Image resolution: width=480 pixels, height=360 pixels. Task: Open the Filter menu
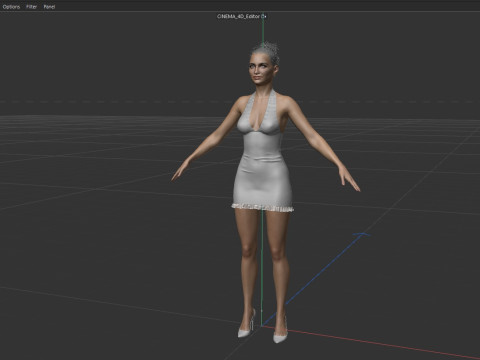pos(31,7)
